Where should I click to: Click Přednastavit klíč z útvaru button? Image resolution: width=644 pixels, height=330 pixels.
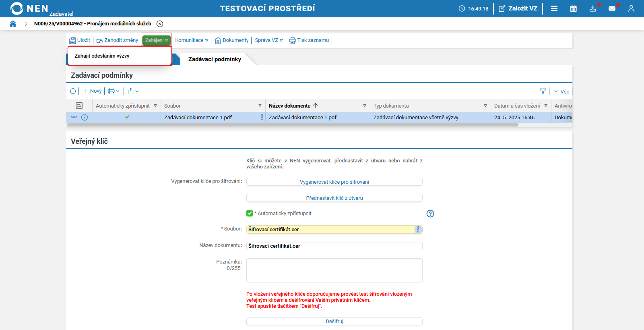[334, 198]
